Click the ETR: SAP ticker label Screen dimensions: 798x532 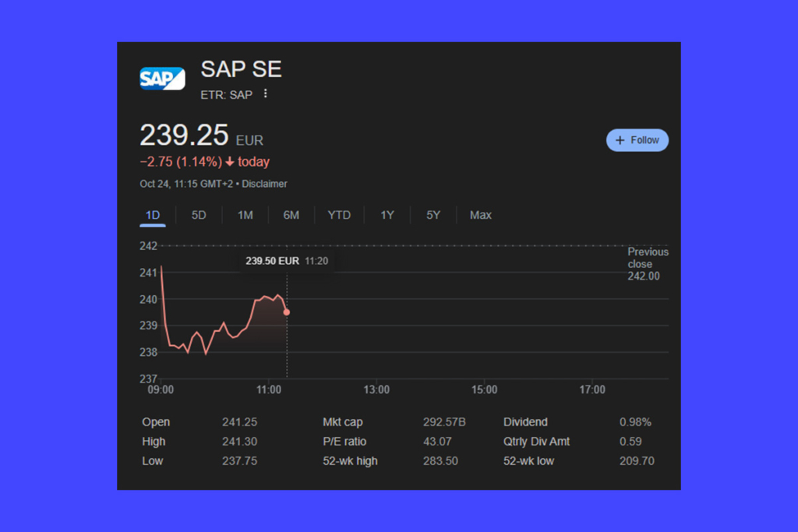[228, 94]
